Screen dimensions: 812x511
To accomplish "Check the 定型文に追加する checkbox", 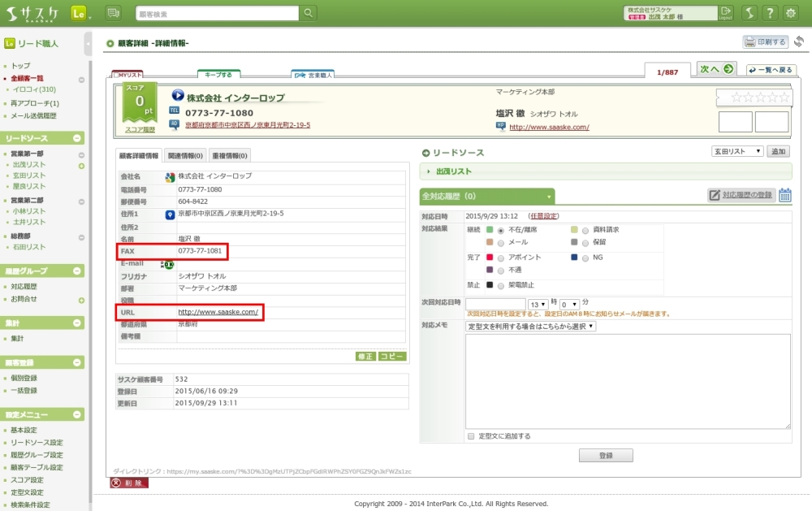I will 471,436.
